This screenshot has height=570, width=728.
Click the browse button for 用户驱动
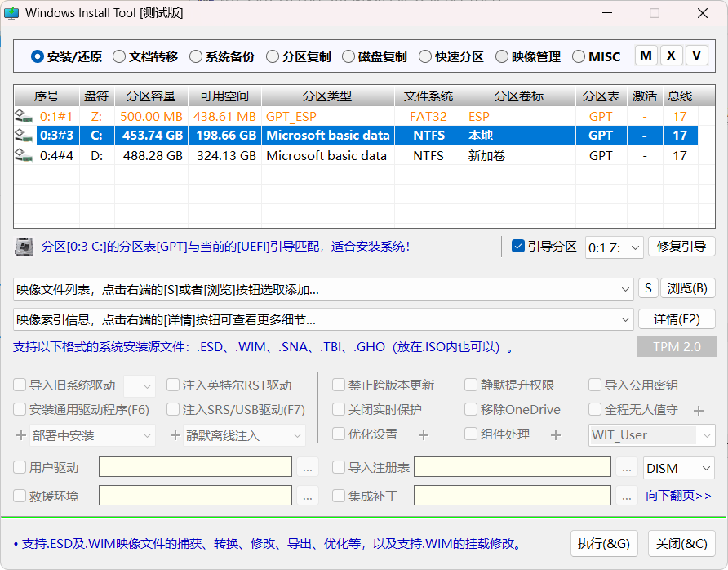(308, 467)
